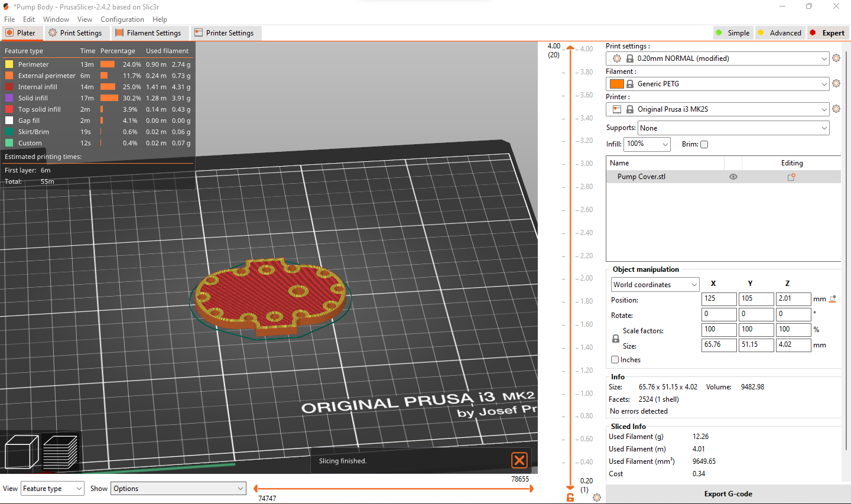Screen dimensions: 851x504
Task: Open the gear next to Original Prusa i3 MK2S
Action: 836,109
